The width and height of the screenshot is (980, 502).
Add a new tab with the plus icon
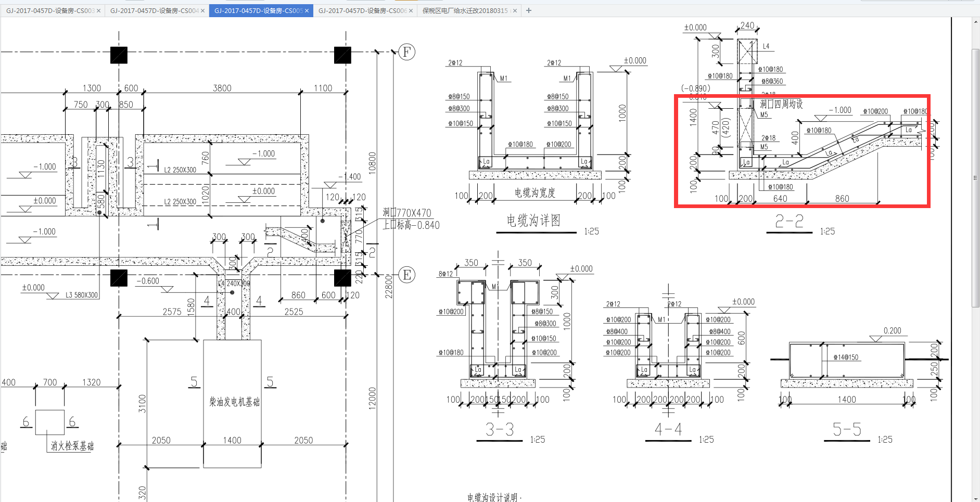(x=529, y=10)
